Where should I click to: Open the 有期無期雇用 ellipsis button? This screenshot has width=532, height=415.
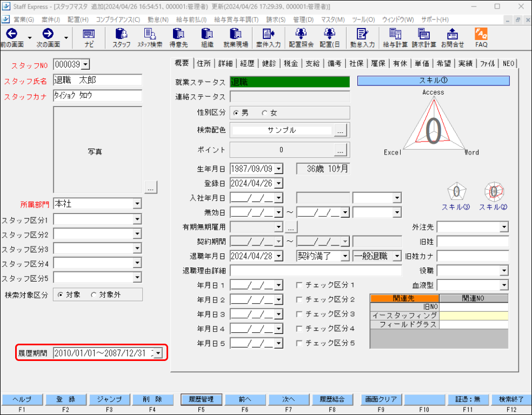click(x=291, y=227)
